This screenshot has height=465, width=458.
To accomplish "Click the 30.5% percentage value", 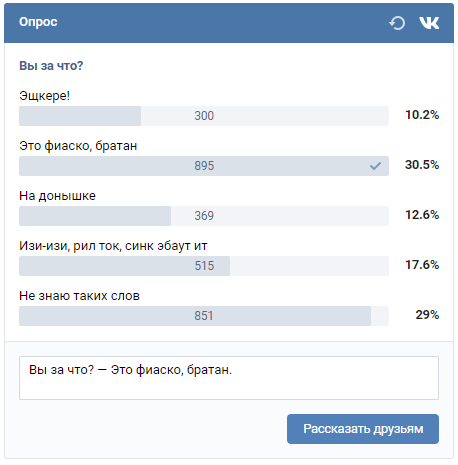I will pyautogui.click(x=422, y=165).
